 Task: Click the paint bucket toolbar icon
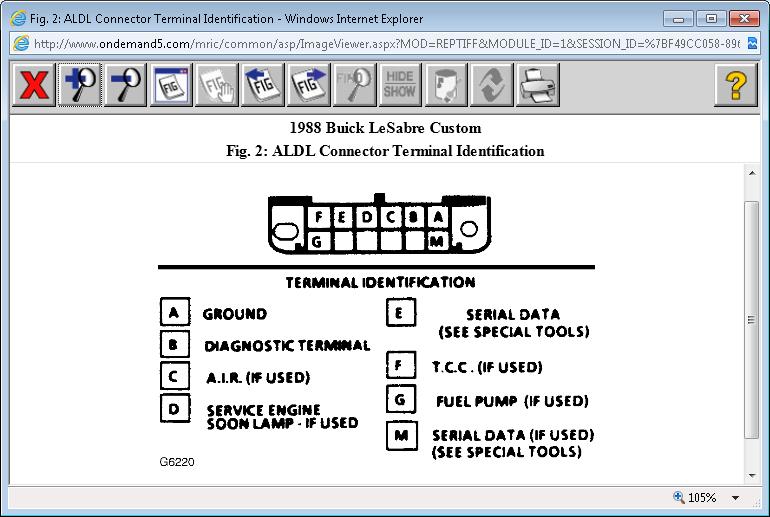445,85
